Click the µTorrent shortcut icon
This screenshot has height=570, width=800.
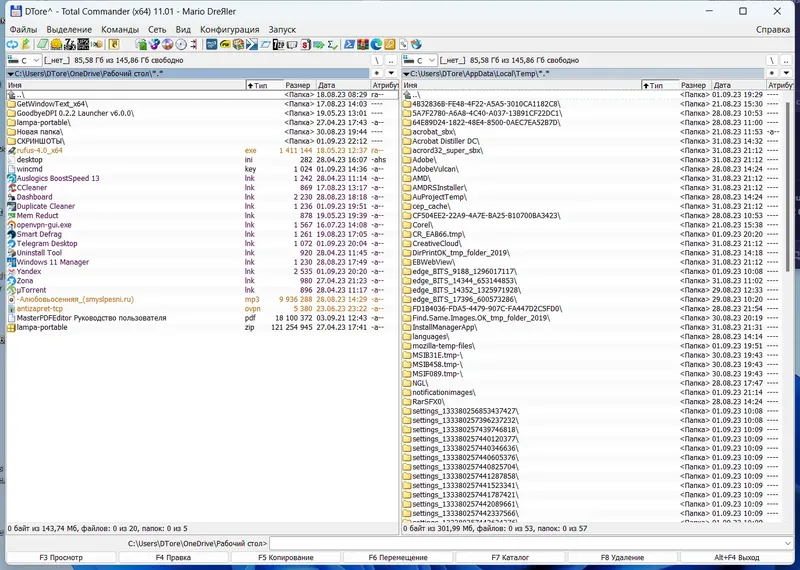coord(10,290)
